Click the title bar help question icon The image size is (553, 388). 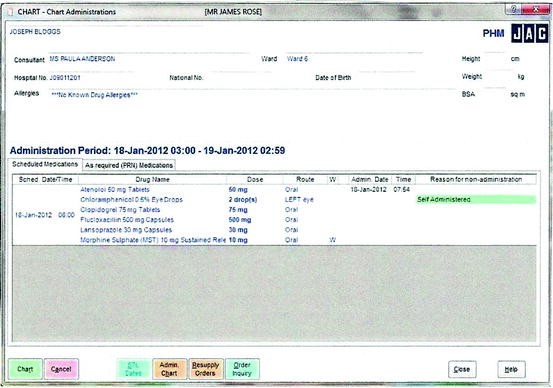[x=514, y=10]
